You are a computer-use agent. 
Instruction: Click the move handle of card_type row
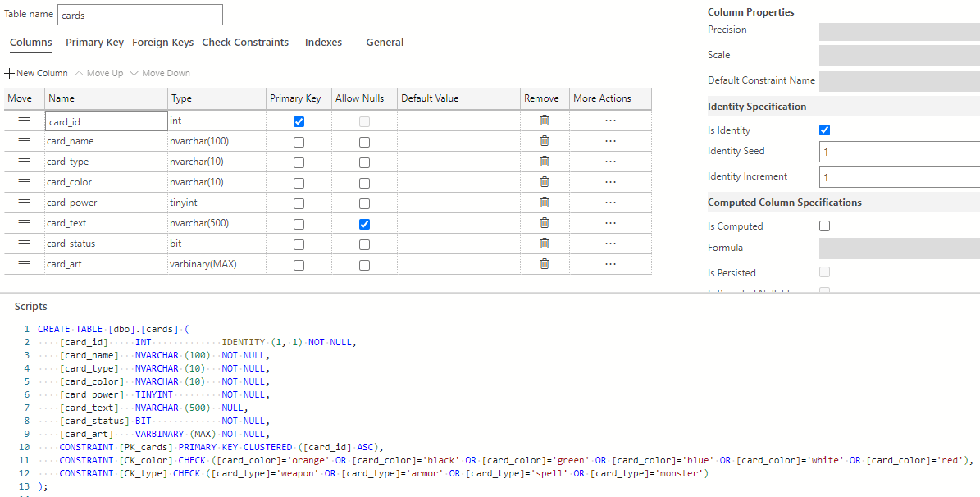(25, 161)
